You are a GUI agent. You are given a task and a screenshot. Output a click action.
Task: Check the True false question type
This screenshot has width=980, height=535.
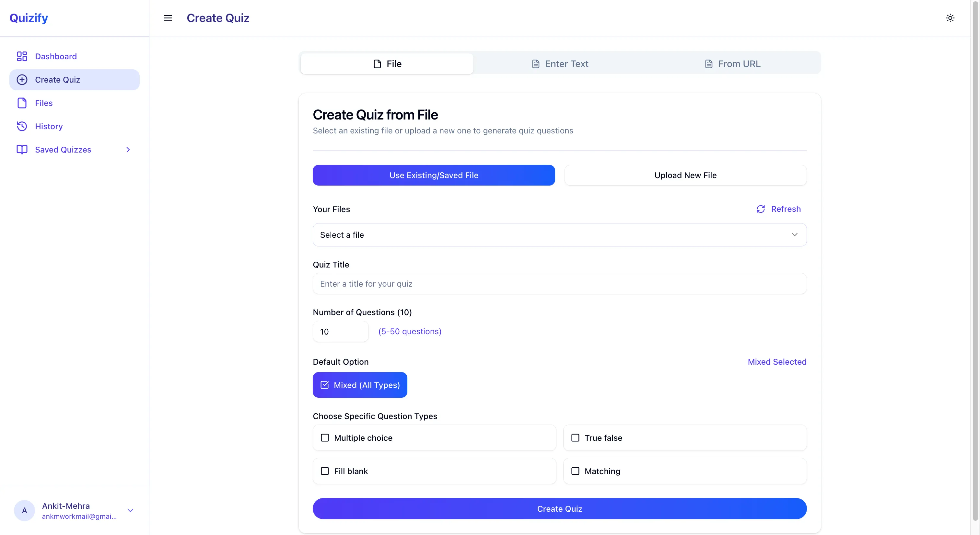pyautogui.click(x=575, y=438)
